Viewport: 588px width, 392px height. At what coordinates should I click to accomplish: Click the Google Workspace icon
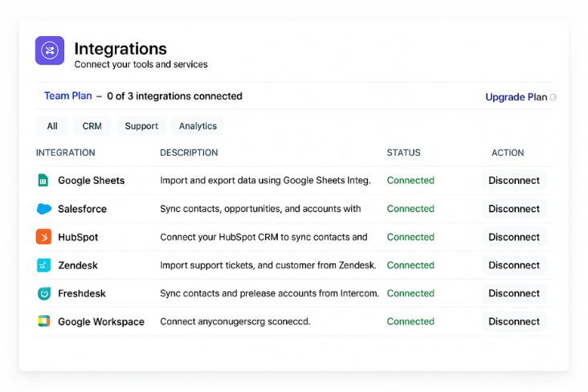[44, 321]
